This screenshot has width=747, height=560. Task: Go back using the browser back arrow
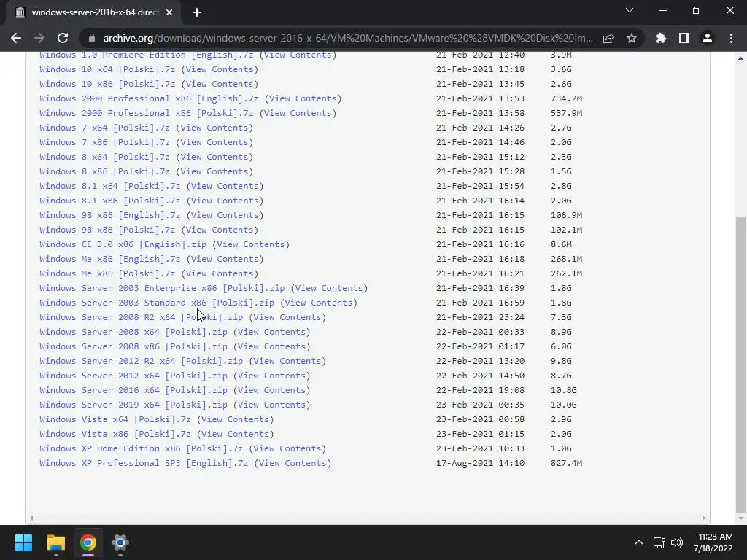coord(16,38)
